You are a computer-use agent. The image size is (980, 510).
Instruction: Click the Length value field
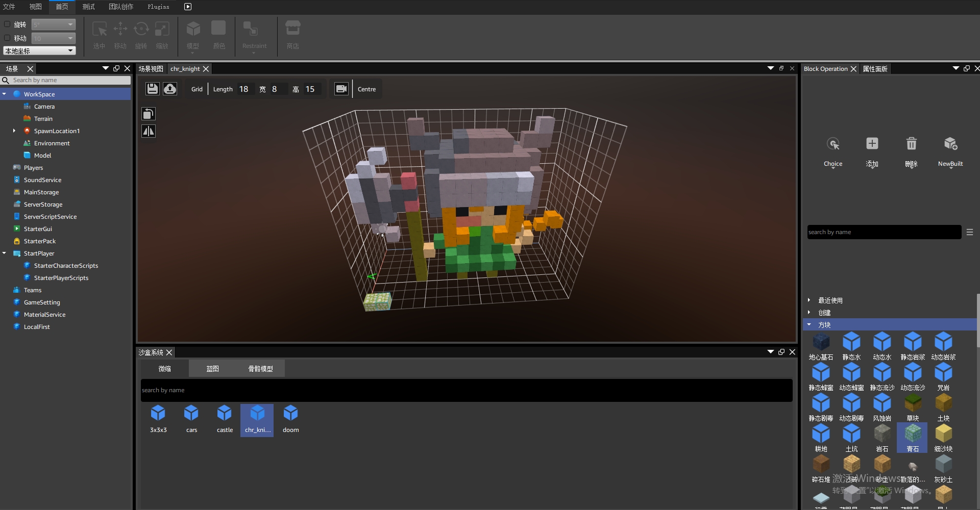coord(246,89)
